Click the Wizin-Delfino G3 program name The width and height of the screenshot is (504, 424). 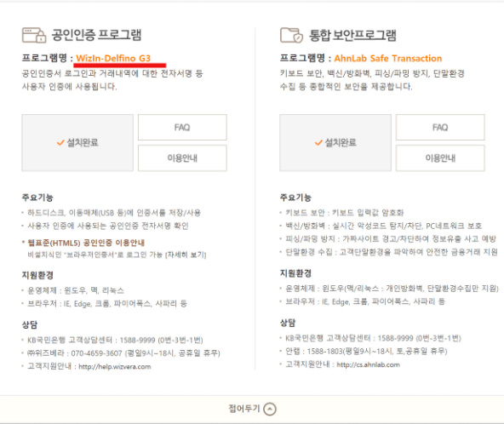coord(113,58)
